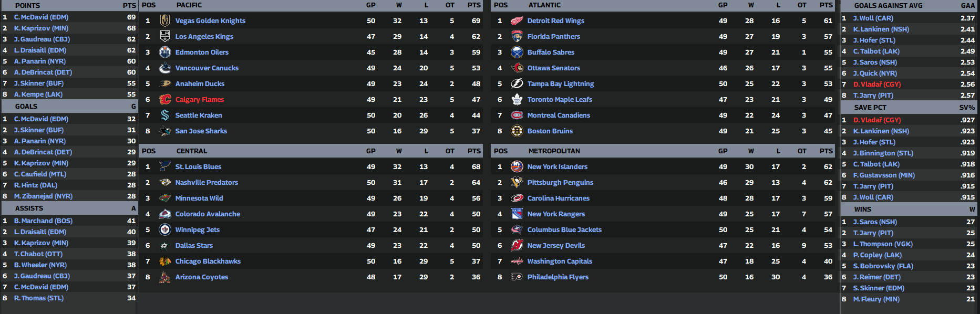Open the Nashville Predators team page
Image resolution: width=980 pixels, height=314 pixels.
[x=207, y=183]
